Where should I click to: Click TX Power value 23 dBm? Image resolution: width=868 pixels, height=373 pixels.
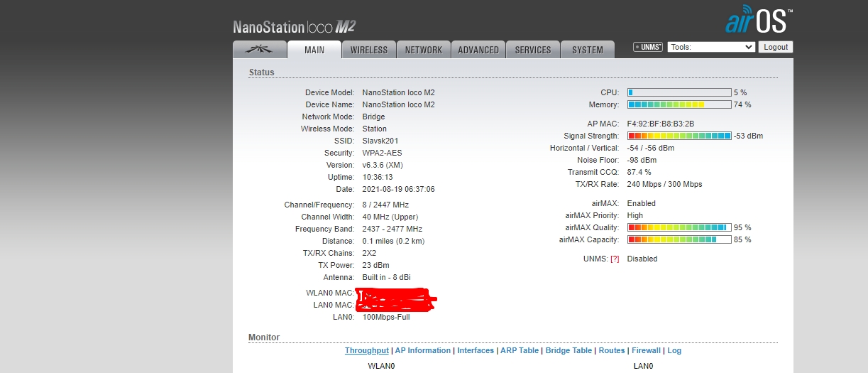[376, 265]
